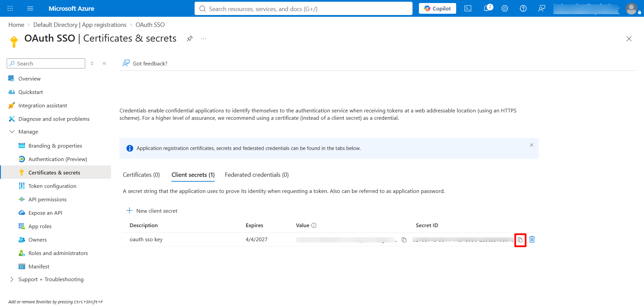Open the Federated credentials (0) tab
The image size is (644, 306).
point(257,175)
